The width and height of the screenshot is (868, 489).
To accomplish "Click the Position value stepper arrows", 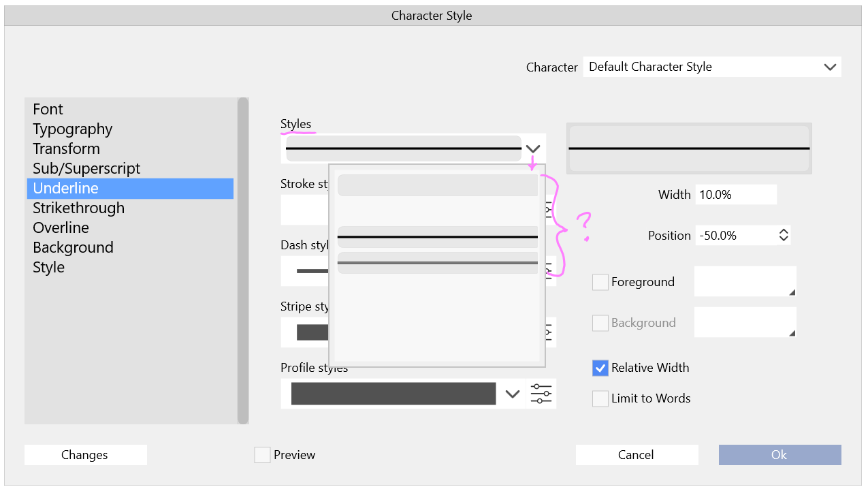I will pyautogui.click(x=784, y=235).
